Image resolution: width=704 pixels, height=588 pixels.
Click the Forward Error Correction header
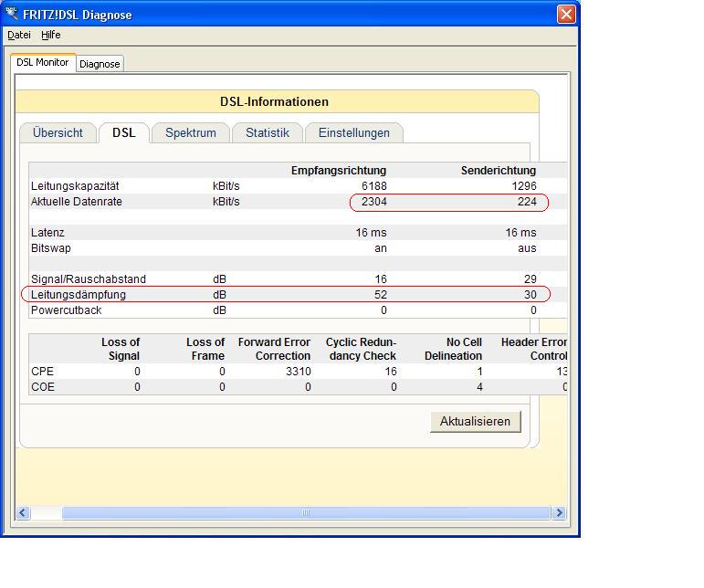click(274, 349)
